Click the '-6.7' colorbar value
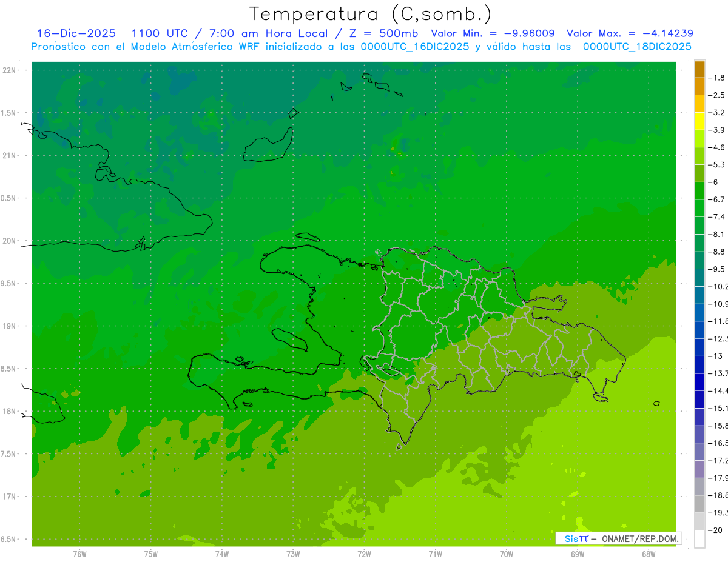This screenshot has width=728, height=562. [x=716, y=199]
